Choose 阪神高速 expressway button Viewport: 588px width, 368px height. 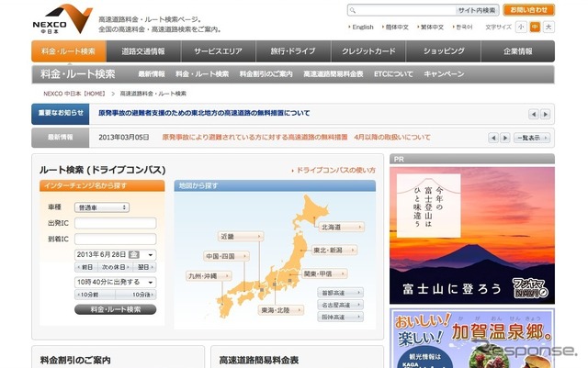pos(341,317)
